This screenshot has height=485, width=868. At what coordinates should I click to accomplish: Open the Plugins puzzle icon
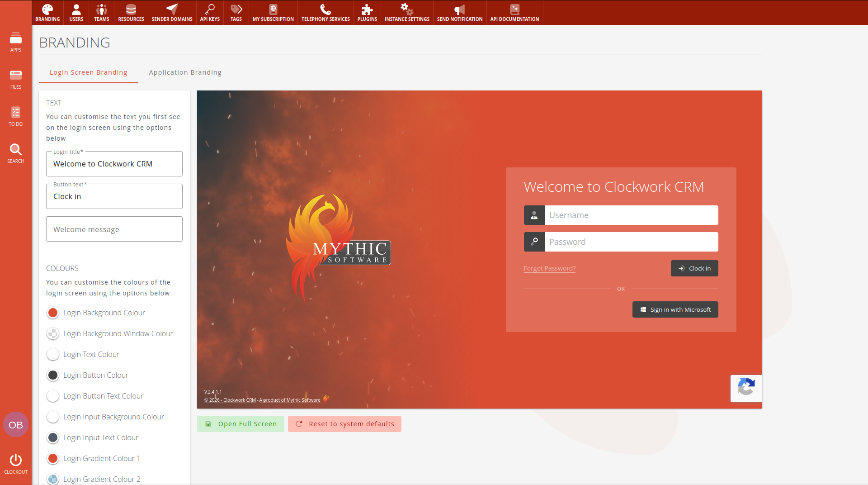tap(367, 9)
